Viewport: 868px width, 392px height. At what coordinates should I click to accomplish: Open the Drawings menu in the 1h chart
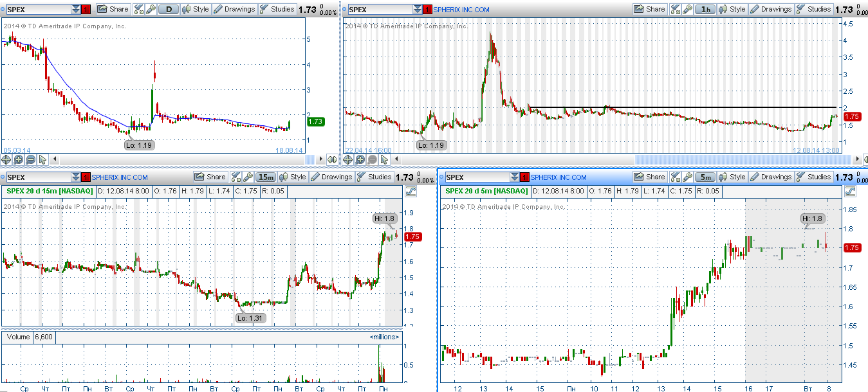click(771, 10)
